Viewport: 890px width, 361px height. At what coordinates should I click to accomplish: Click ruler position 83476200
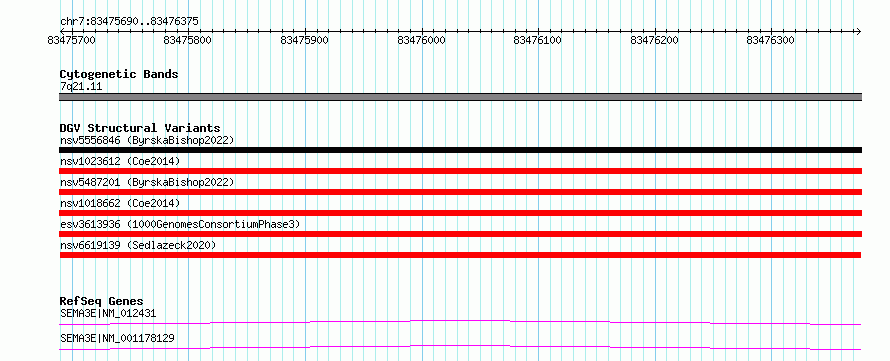pos(655,40)
